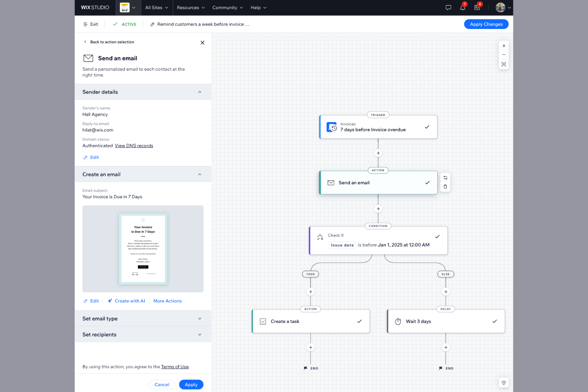Open the user profile avatar menu
This screenshot has width=588, height=392.
coord(503,8)
